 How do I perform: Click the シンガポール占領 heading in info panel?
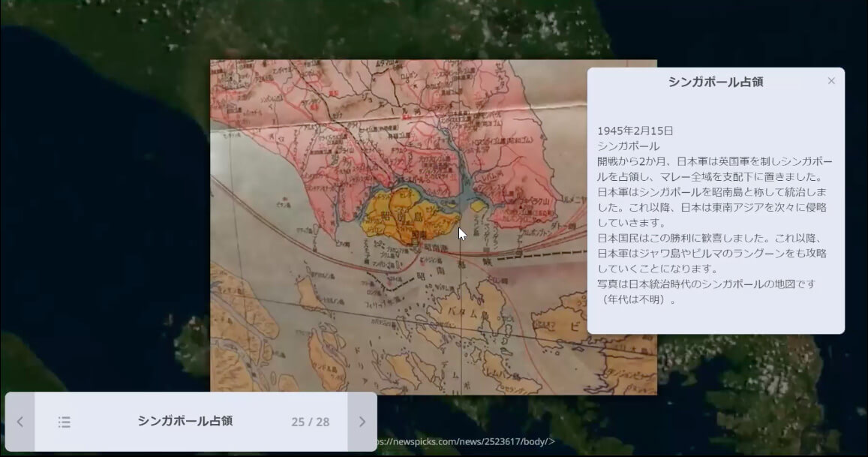(715, 82)
